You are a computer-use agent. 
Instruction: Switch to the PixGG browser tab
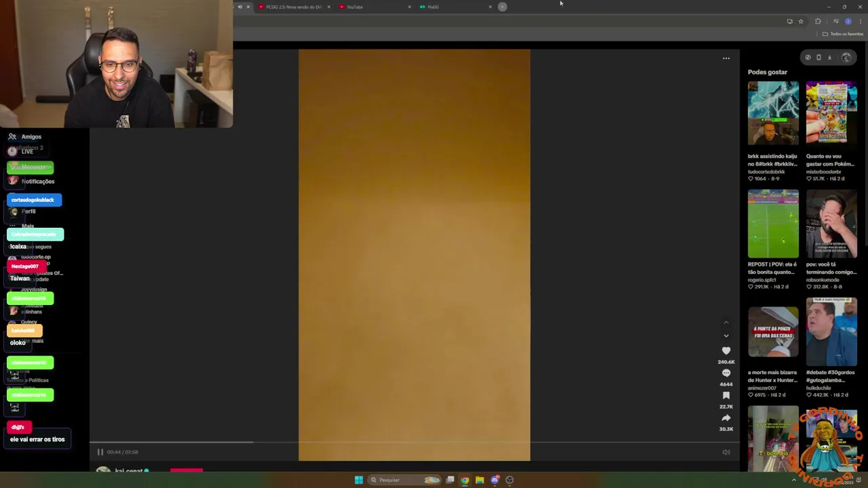click(456, 7)
